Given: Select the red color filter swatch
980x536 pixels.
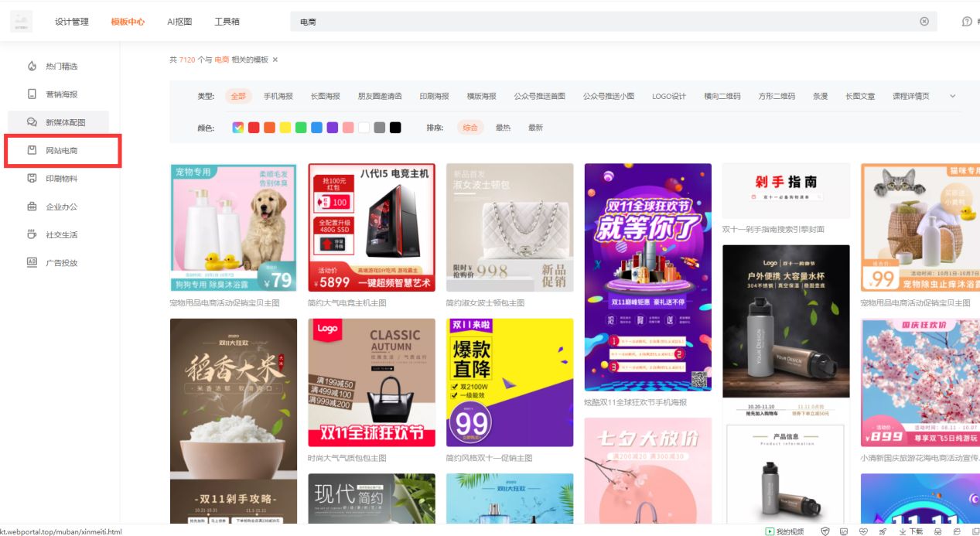Looking at the screenshot, I should [x=253, y=127].
